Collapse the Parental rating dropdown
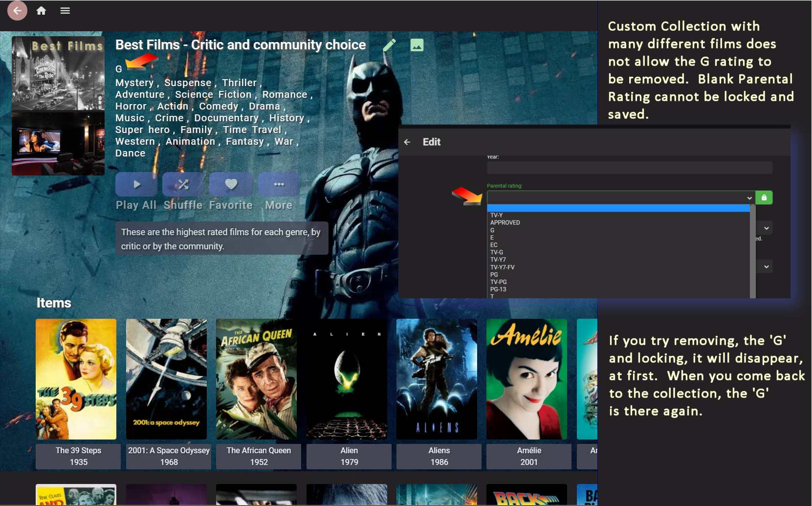The width and height of the screenshot is (812, 506). point(748,198)
